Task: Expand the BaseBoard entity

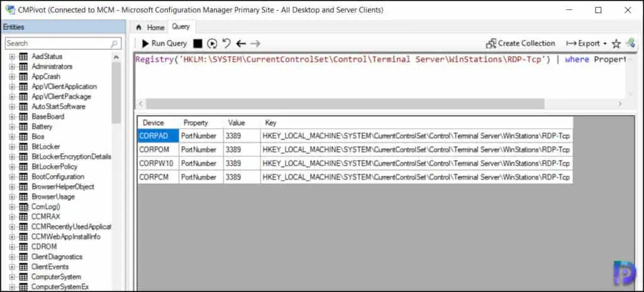Action: coord(12,116)
